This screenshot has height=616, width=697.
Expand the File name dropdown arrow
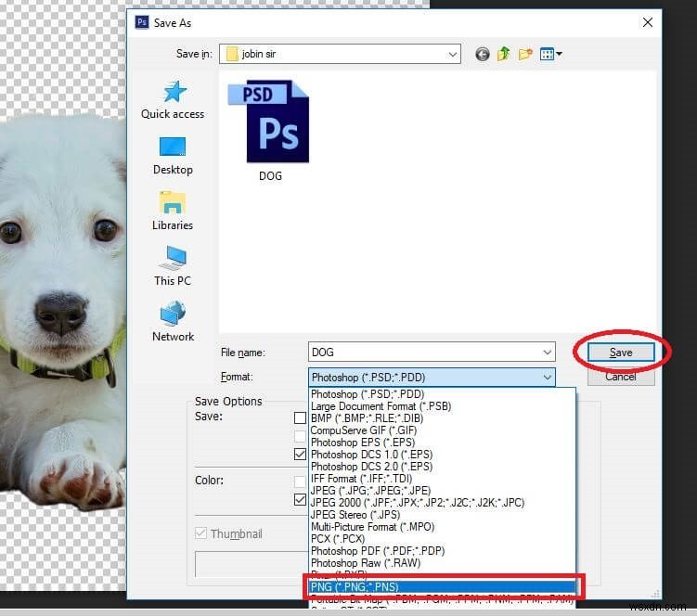[x=548, y=353]
